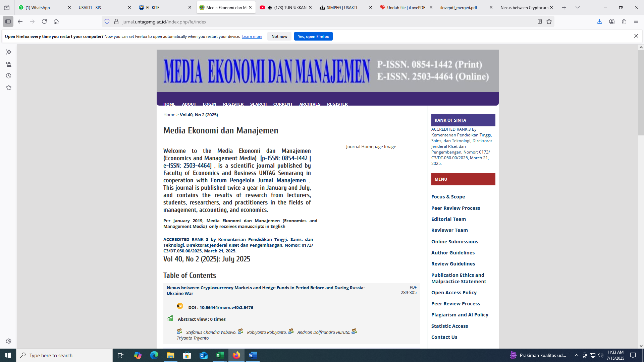Open Word from taskbar
This screenshot has height=362, width=644.
click(x=253, y=355)
